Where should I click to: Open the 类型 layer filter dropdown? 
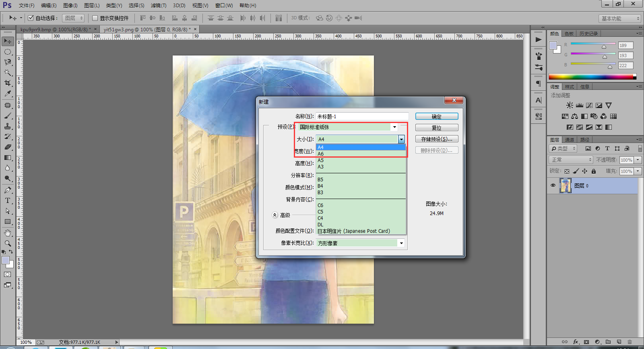pyautogui.click(x=563, y=149)
